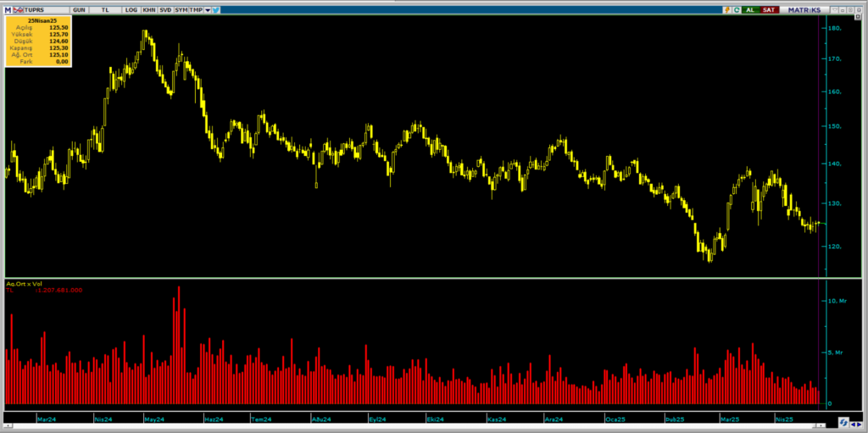
Task: Click the green refresh C icon
Action: [x=737, y=10]
